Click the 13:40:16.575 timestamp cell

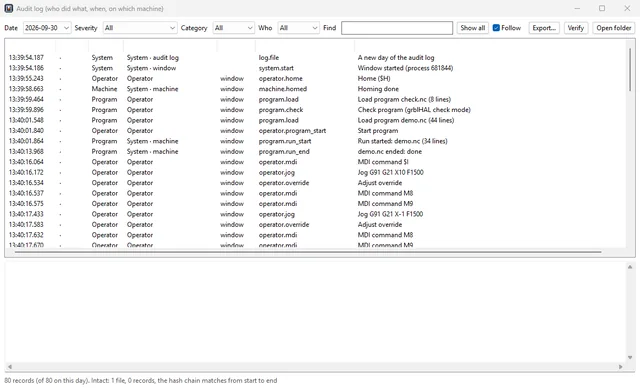tap(26, 204)
